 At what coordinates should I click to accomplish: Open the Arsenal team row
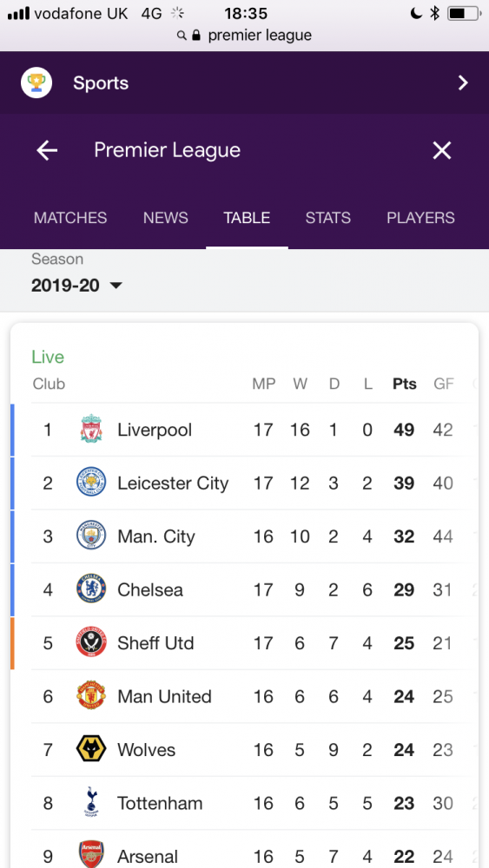244,850
